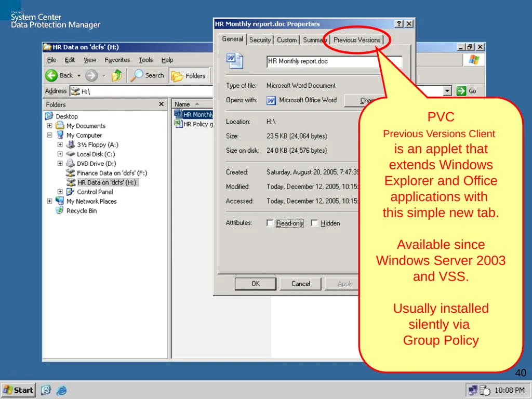Switch to the Custom tab
The width and height of the screenshot is (532, 399).
point(287,40)
